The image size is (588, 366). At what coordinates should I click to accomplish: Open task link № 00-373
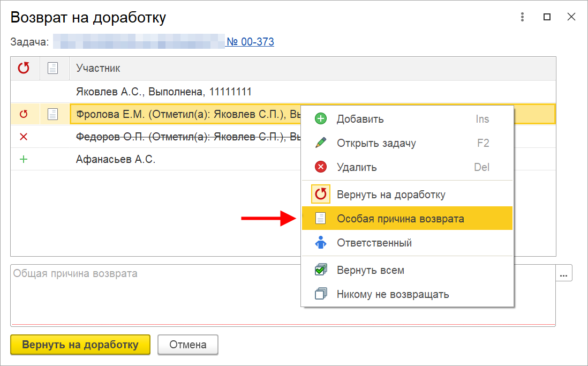[x=250, y=42]
